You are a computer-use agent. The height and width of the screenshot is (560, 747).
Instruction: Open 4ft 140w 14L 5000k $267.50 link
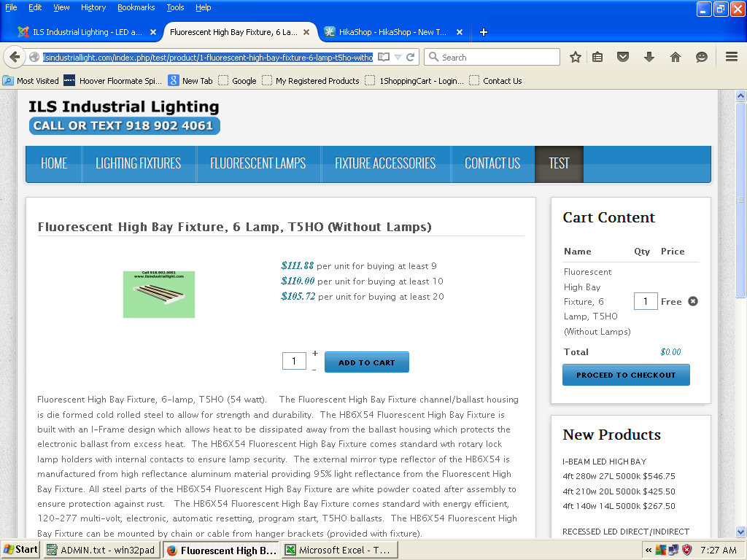click(x=619, y=506)
